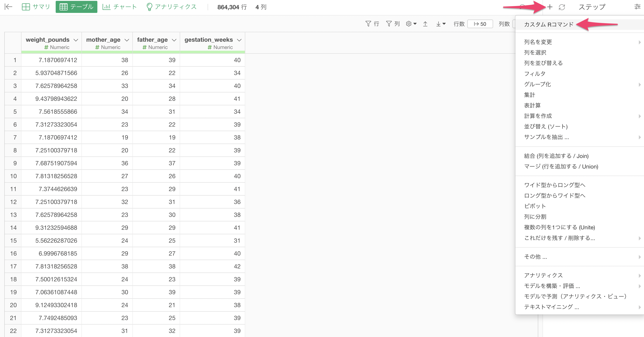This screenshot has width=644, height=337.
Task: Open mother_age column menu chevron
Action: [127, 40]
